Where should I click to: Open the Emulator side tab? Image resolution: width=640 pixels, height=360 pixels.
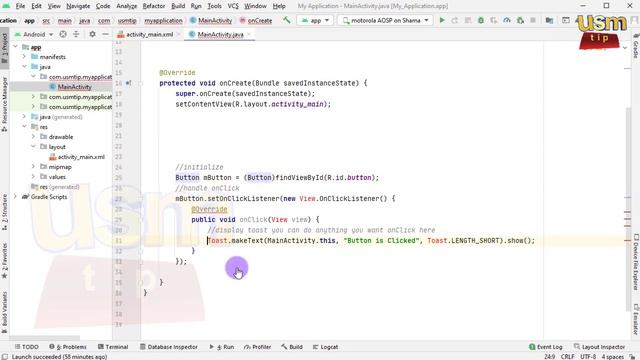[636, 319]
